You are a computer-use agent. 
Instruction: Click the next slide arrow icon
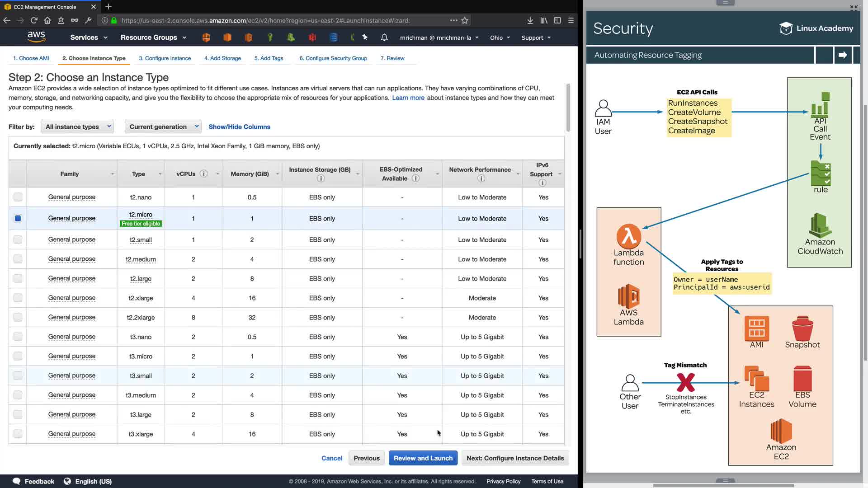click(843, 55)
